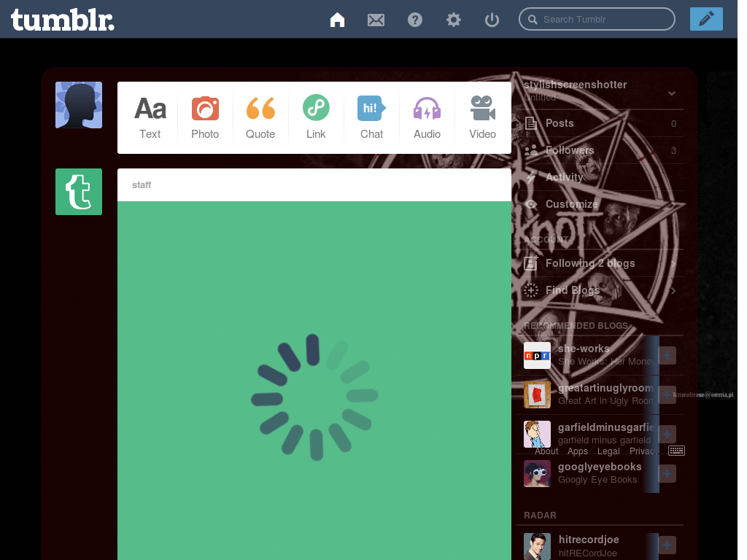This screenshot has width=747, height=560.
Task: Open Following 2 blogs
Action: (600, 263)
